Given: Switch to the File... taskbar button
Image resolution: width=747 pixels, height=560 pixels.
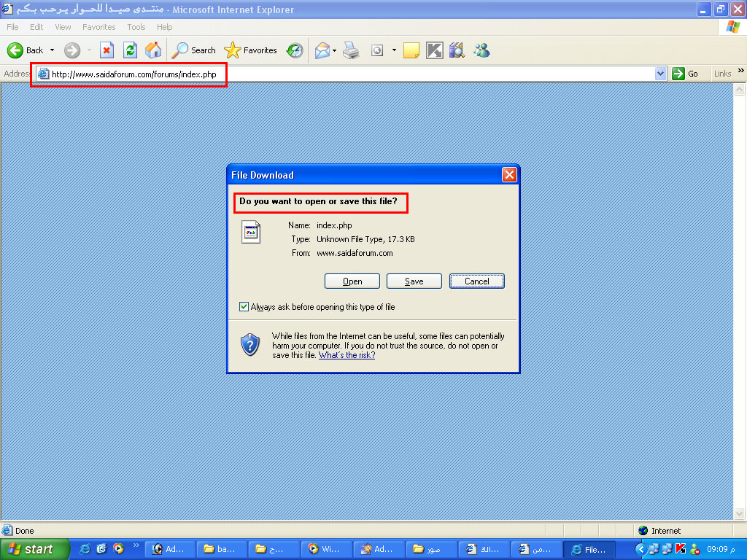Looking at the screenshot, I should [x=589, y=549].
